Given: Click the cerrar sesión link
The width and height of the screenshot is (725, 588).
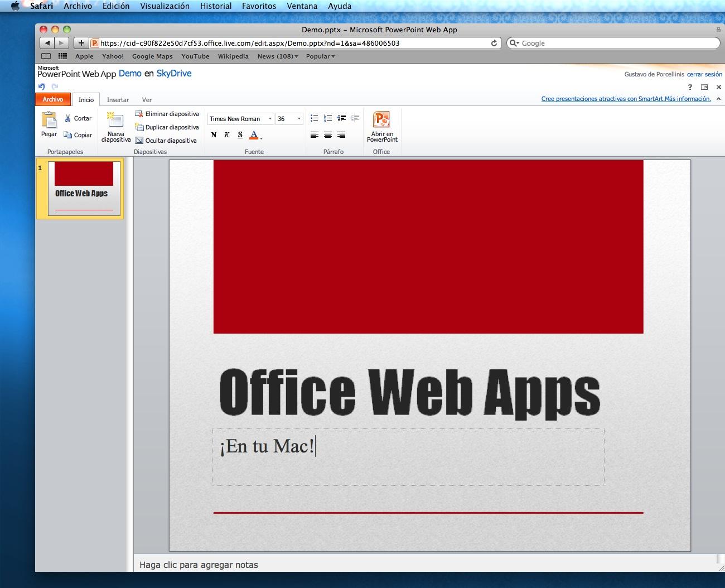Looking at the screenshot, I should (x=704, y=74).
